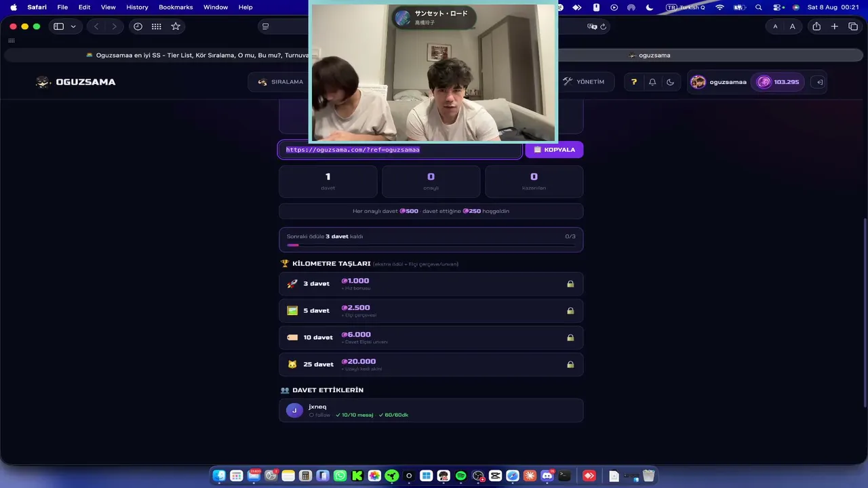Reload the current page
Viewport: 868px width, 488px height.
604,26
